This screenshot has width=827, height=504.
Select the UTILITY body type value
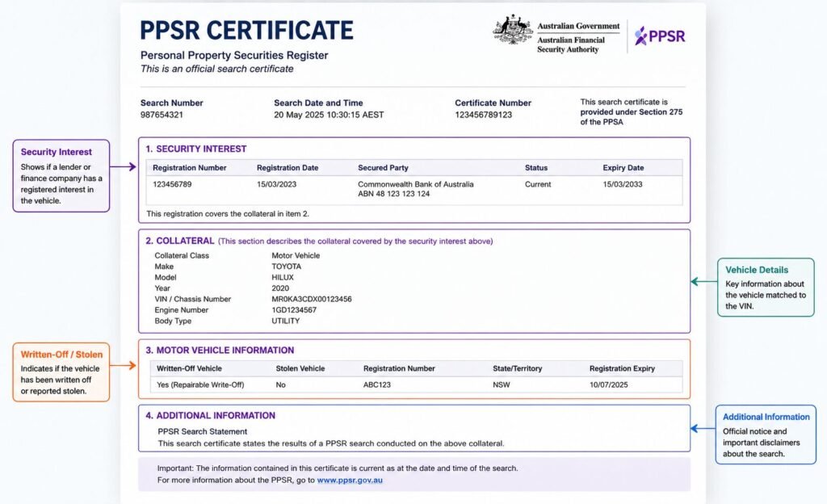pyautogui.click(x=285, y=321)
